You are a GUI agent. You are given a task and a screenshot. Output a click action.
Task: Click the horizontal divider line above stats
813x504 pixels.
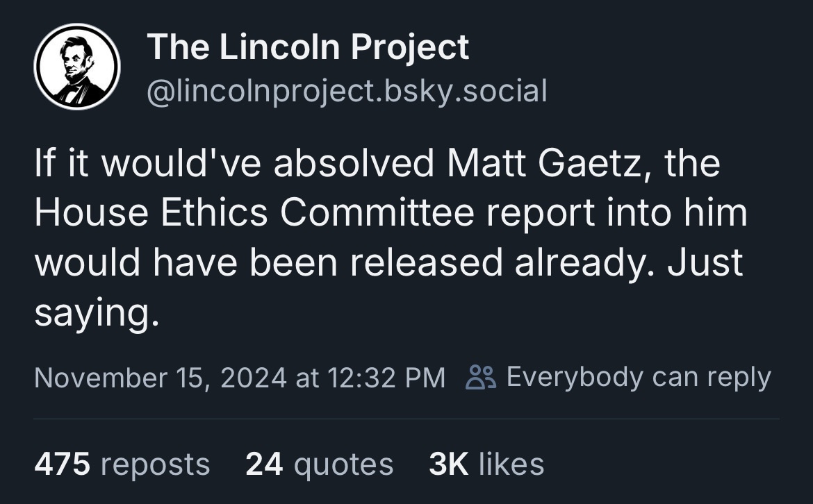[406, 419]
